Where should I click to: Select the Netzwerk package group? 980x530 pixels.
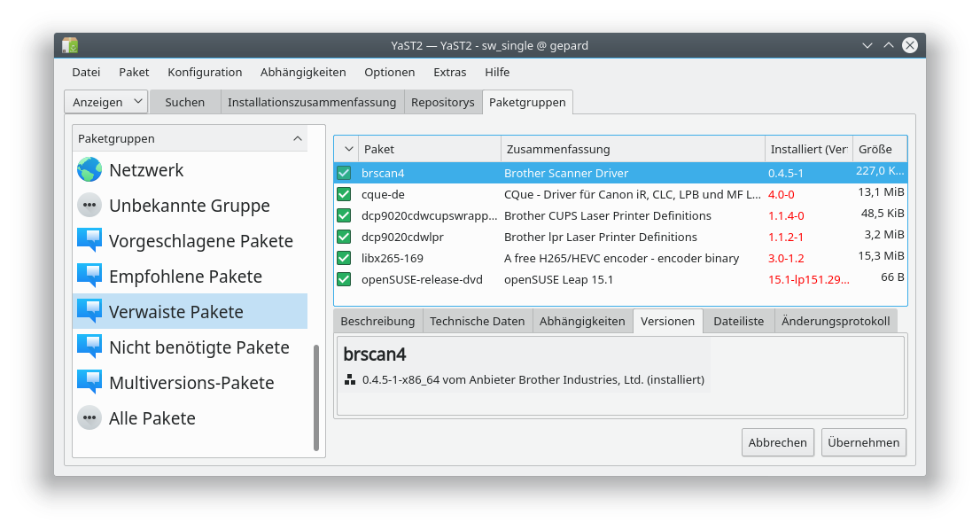[x=190, y=170]
